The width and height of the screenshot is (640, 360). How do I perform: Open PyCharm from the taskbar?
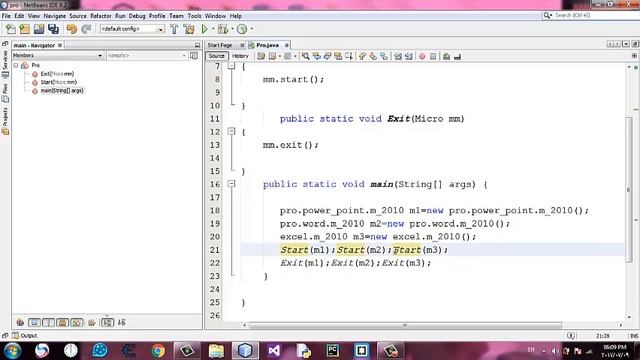tap(333, 351)
